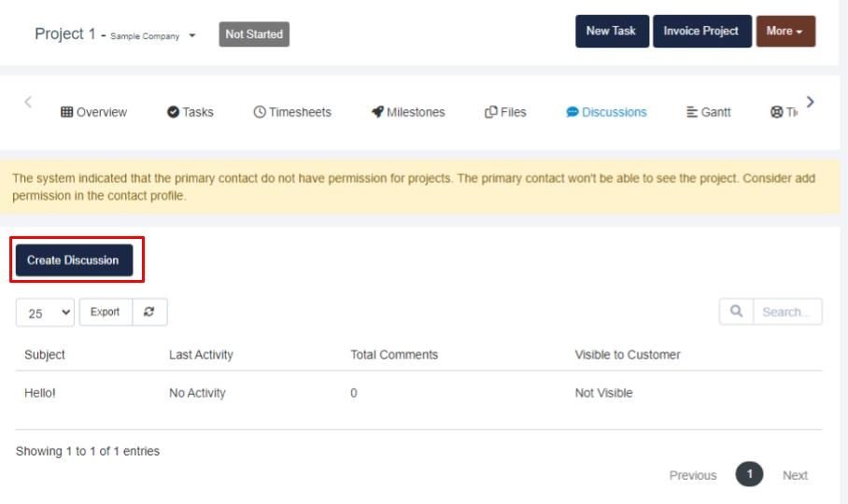Open the Files tab

505,112
